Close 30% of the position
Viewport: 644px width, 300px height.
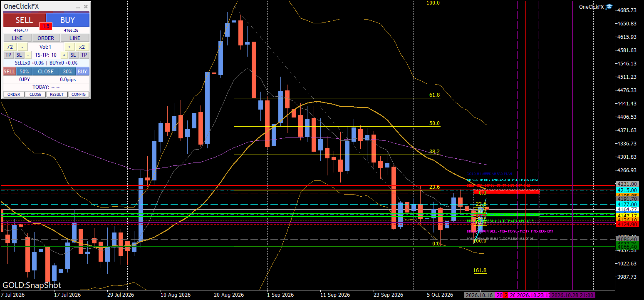tap(67, 71)
